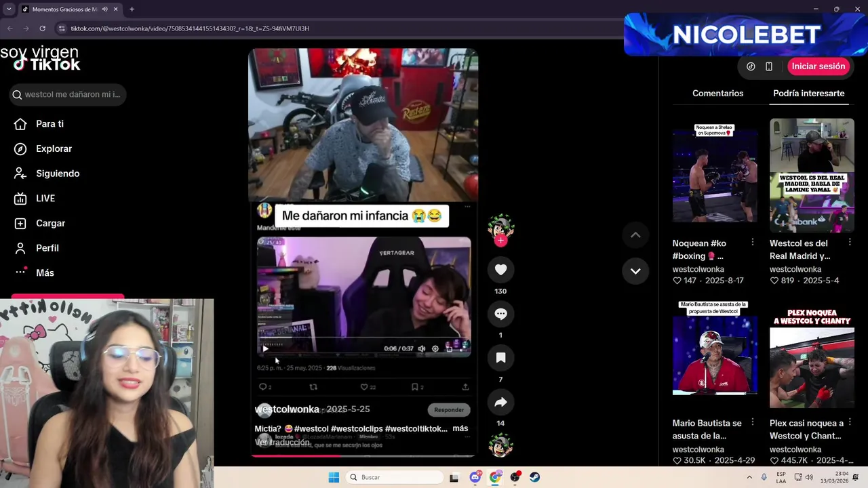
Task: Expand the caption with "más"
Action: [460, 428]
